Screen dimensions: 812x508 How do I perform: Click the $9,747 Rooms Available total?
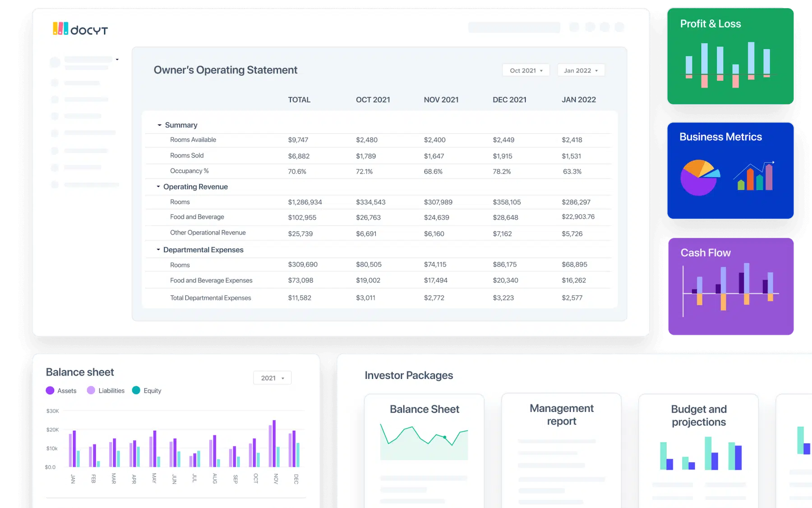click(x=298, y=140)
